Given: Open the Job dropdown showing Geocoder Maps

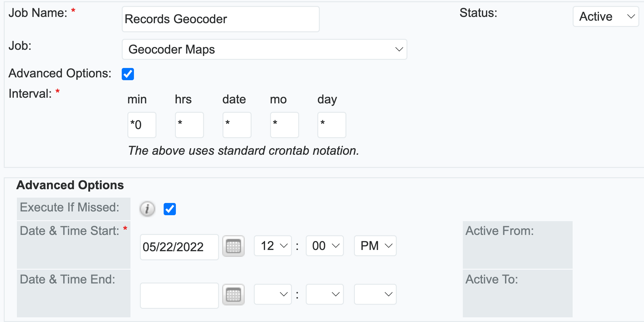Looking at the screenshot, I should tap(264, 49).
